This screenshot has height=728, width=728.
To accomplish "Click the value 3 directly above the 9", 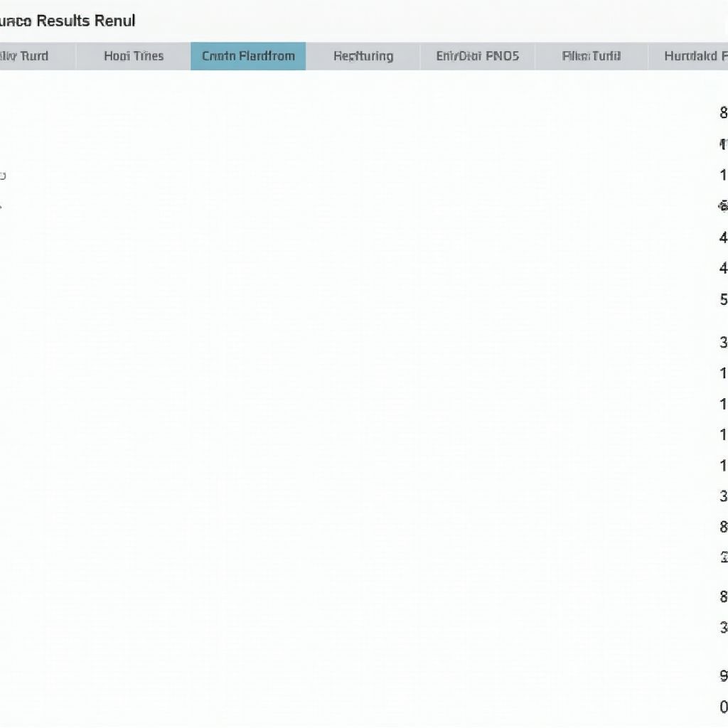I will tap(723, 627).
